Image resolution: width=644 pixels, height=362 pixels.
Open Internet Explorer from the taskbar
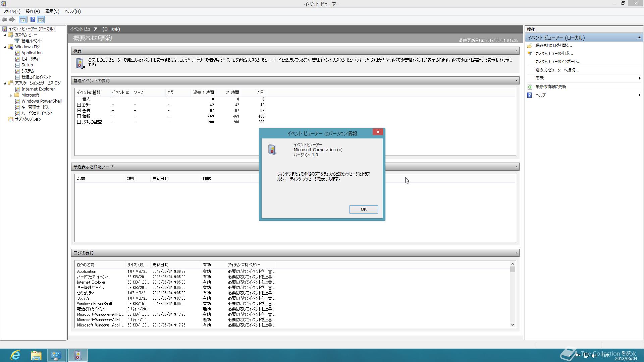pyautogui.click(x=15, y=355)
